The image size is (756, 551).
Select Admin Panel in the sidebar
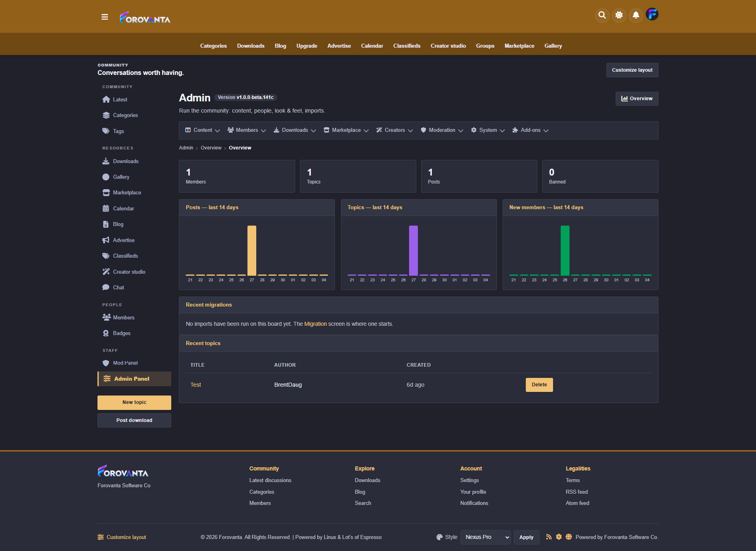(x=134, y=379)
